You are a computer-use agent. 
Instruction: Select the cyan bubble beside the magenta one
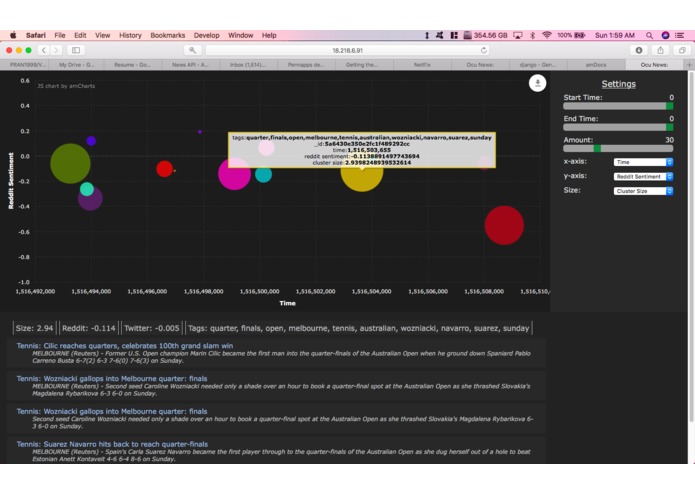pyautogui.click(x=263, y=174)
